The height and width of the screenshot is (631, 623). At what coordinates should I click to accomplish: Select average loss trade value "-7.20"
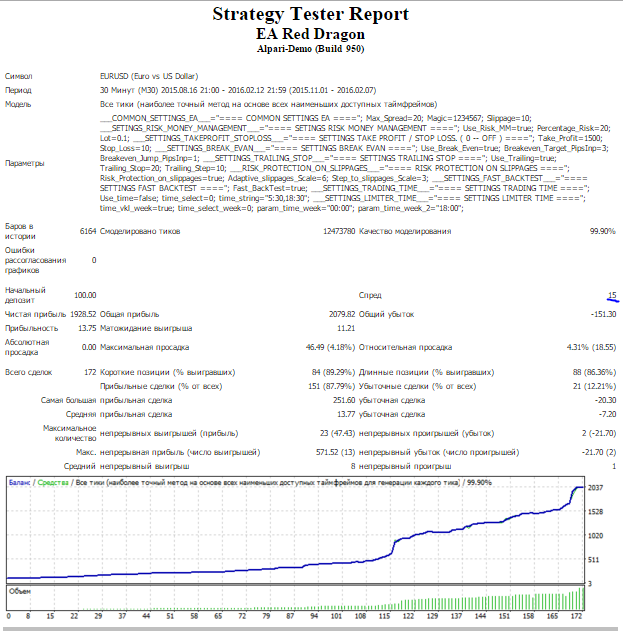(x=607, y=414)
